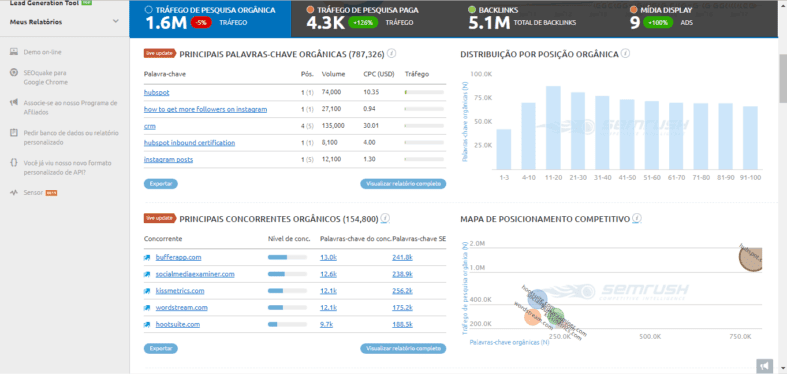Click the competition level bar for bufferapp.com
Viewport: 787px width, 374px height.
click(288, 258)
